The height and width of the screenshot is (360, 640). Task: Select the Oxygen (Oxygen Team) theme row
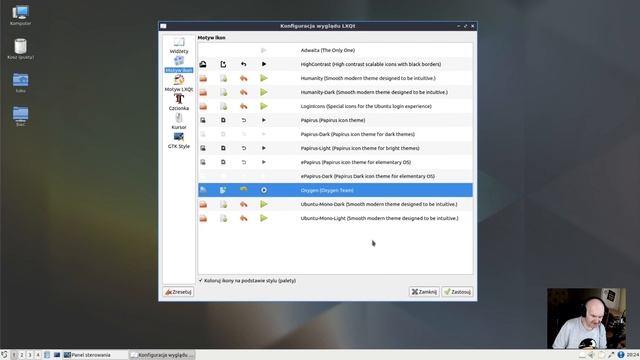tap(335, 190)
